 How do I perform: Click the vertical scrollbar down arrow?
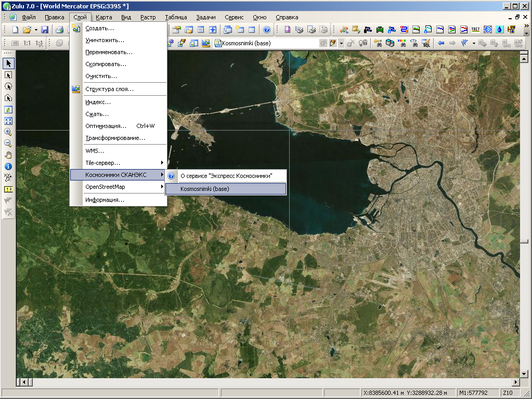coord(524,373)
